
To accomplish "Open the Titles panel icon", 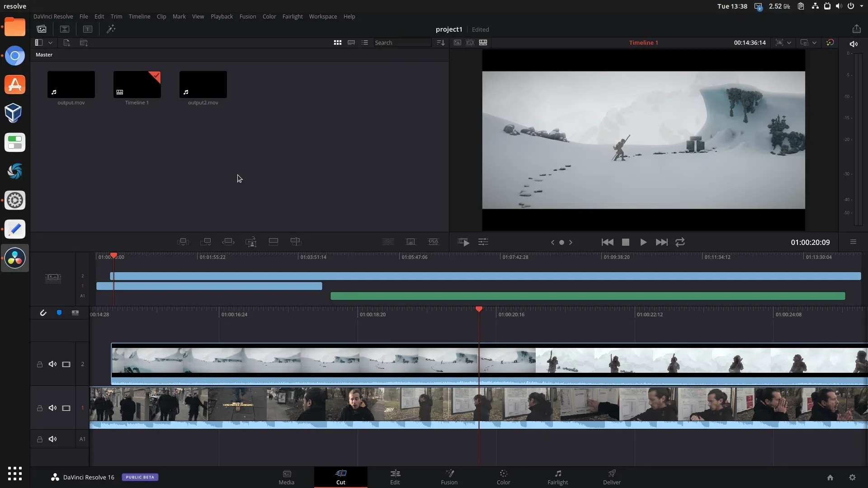I will 88,29.
